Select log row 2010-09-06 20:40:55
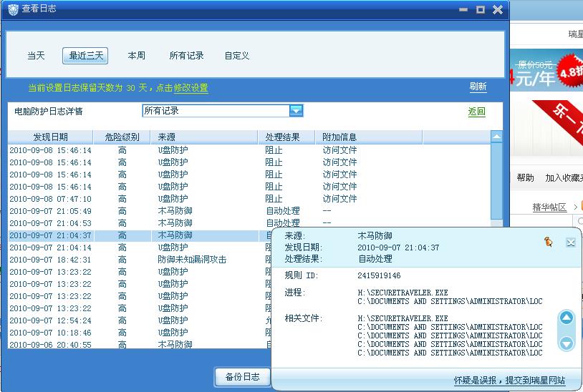 pyautogui.click(x=140, y=345)
